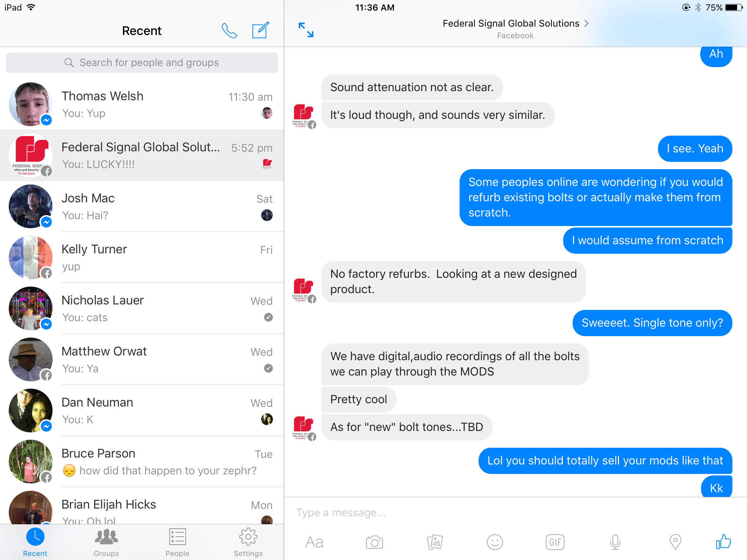Tap Nicholas Lauer profile picture
The image size is (747, 560).
coord(31,308)
